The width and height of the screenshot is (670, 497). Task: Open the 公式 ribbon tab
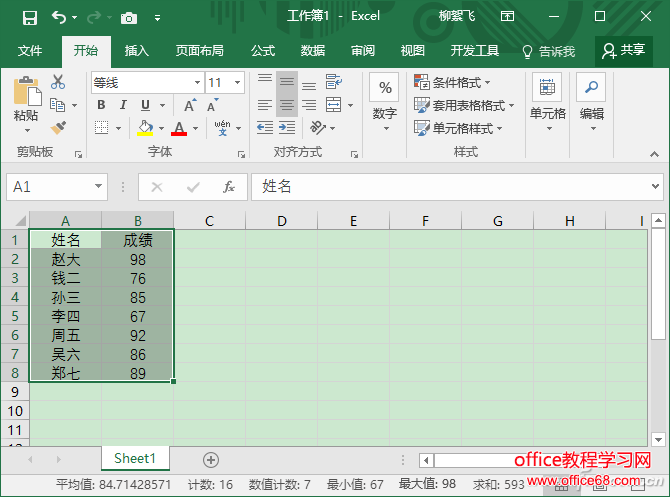263,50
